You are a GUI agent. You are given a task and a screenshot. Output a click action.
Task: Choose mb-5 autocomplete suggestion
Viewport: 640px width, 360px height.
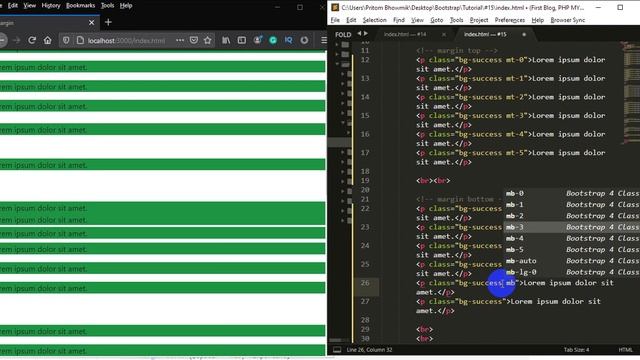571,249
